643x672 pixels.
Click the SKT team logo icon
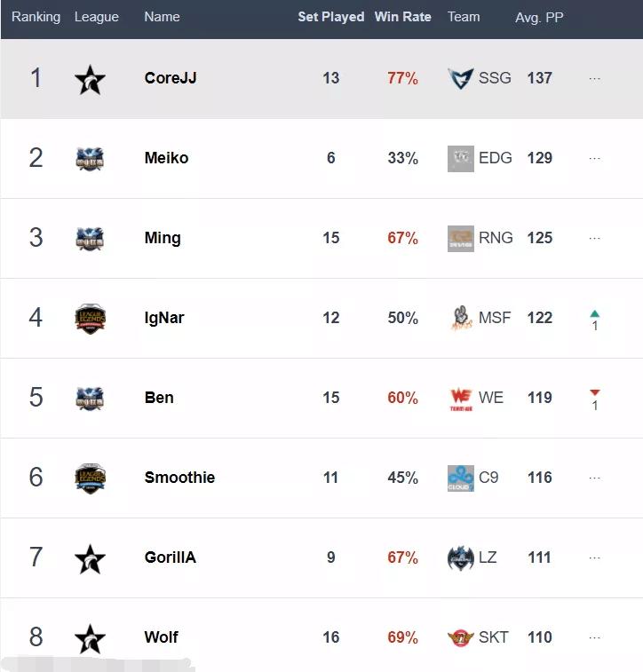[461, 637]
